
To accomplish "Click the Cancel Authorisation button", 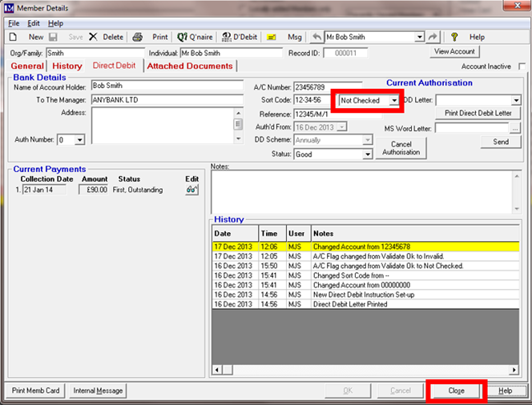I will click(x=401, y=148).
